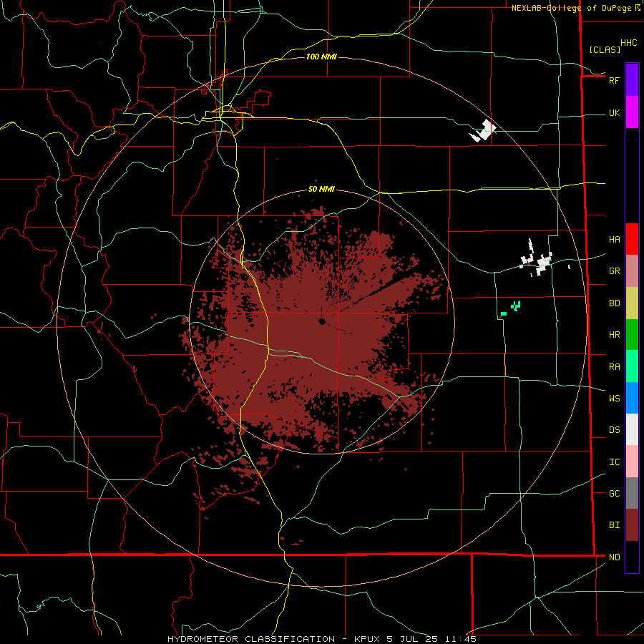Viewport: 644px width, 644px height.
Task: Pick the dark green HR swatch
Action: 632,335
